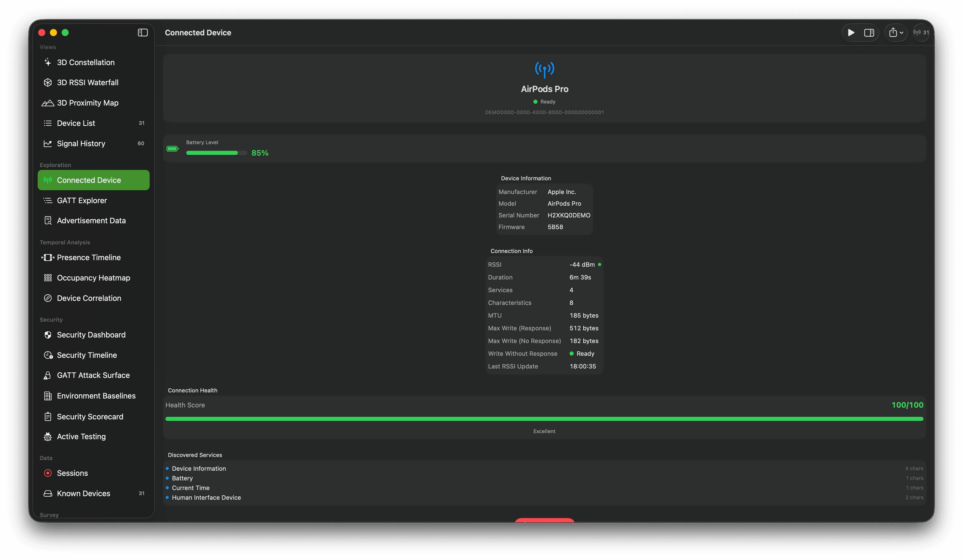Screen dimensions: 963x560
Task: Go to GATT Explorer
Action: click(x=94, y=201)
